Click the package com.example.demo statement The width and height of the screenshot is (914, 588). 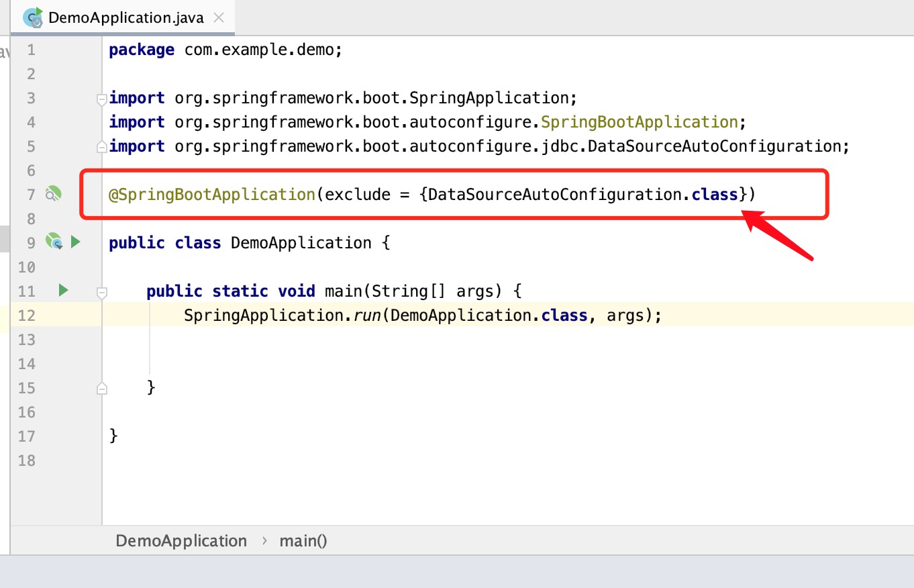click(225, 50)
